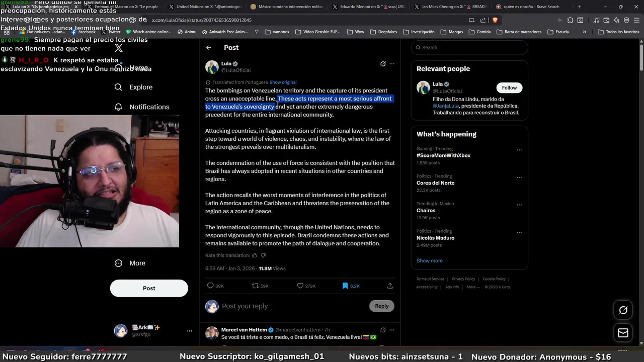Open Facebook bookmark

point(83,32)
